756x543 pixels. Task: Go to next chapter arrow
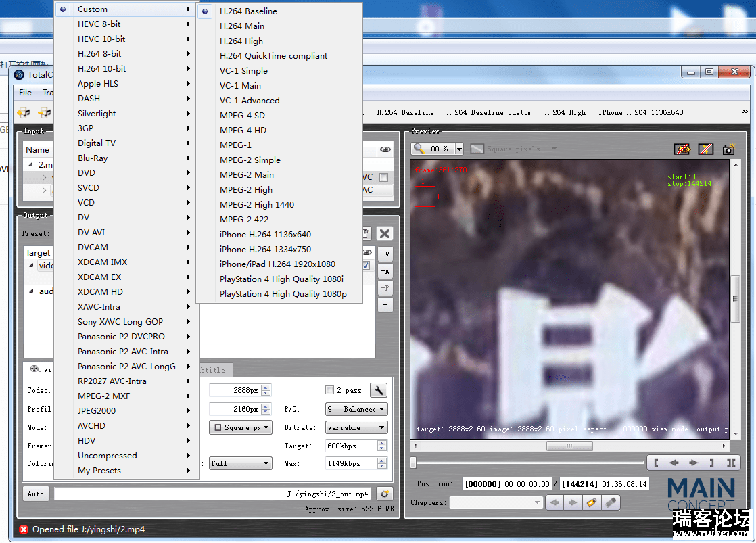[573, 502]
